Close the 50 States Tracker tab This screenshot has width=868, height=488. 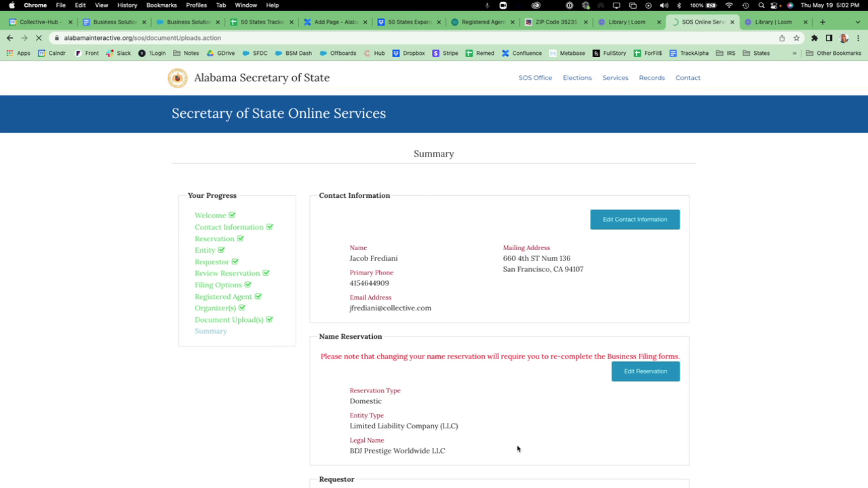pos(292,22)
